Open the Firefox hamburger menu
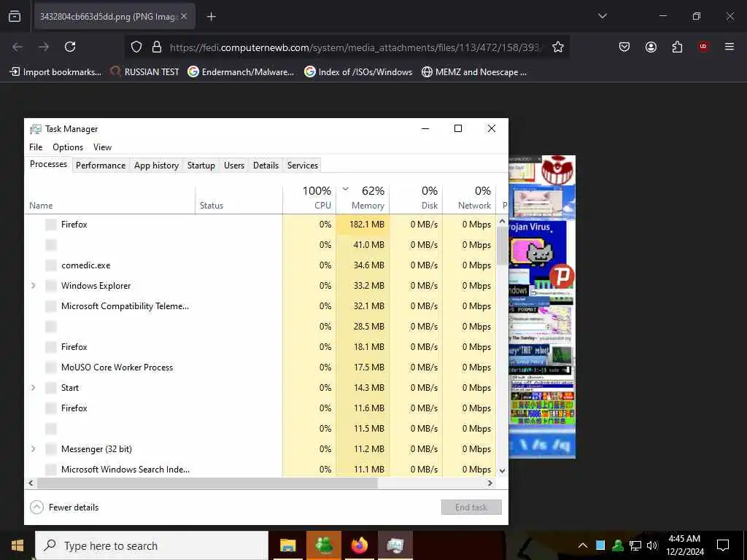 click(x=729, y=47)
